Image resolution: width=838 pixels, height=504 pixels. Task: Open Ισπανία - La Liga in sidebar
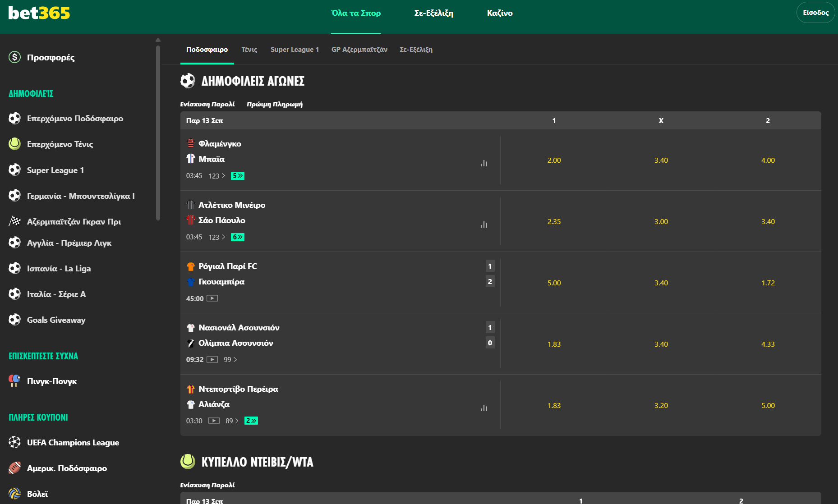59,268
